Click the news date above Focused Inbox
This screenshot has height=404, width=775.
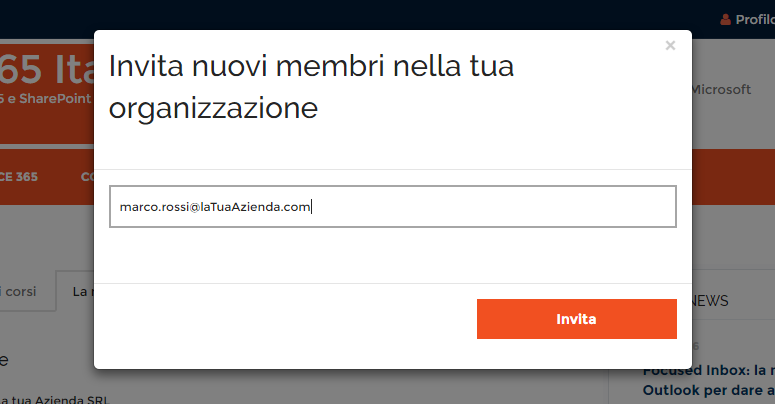[x=695, y=346]
